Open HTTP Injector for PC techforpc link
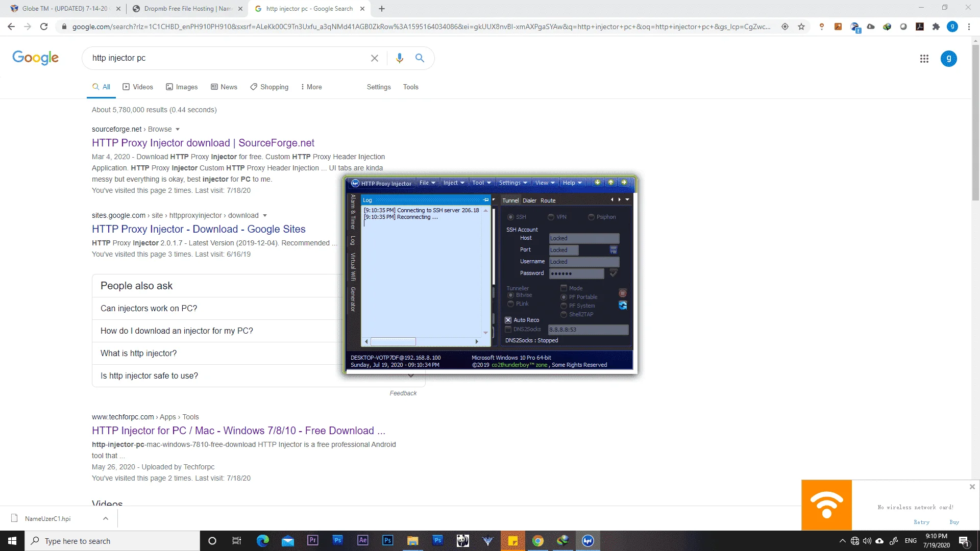 238,431
